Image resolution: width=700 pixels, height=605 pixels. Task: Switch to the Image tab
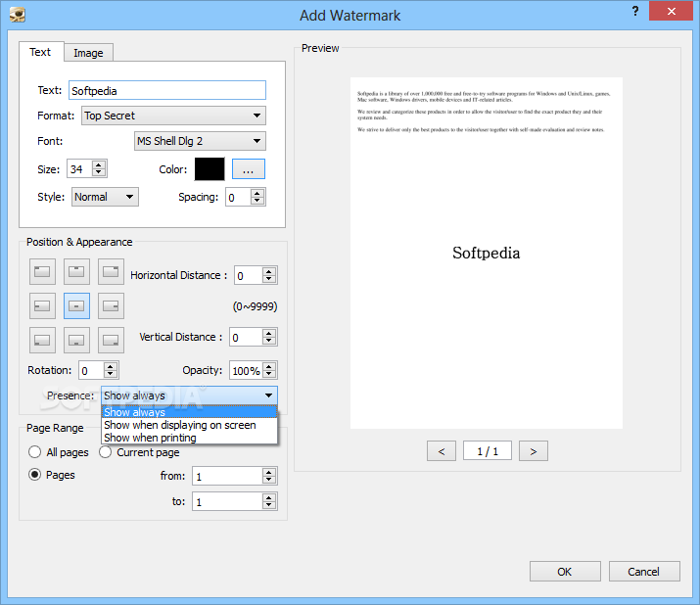click(88, 53)
